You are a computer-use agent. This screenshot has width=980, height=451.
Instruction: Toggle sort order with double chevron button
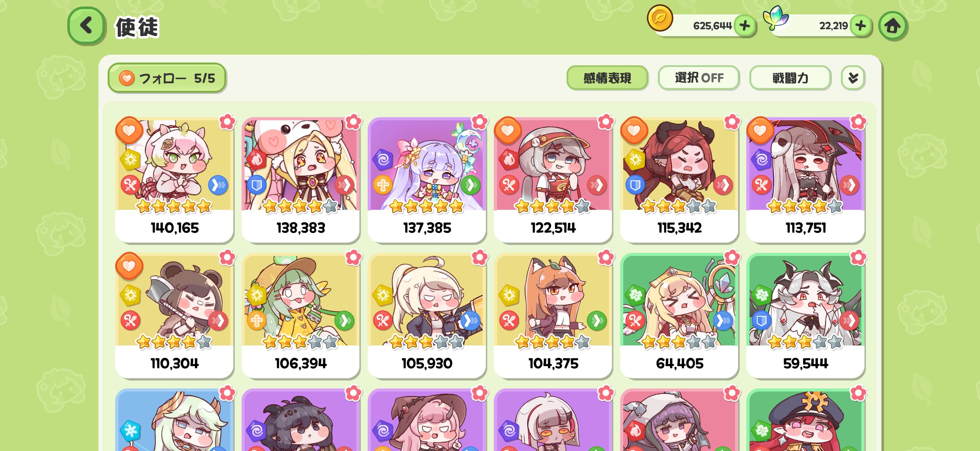tap(853, 78)
